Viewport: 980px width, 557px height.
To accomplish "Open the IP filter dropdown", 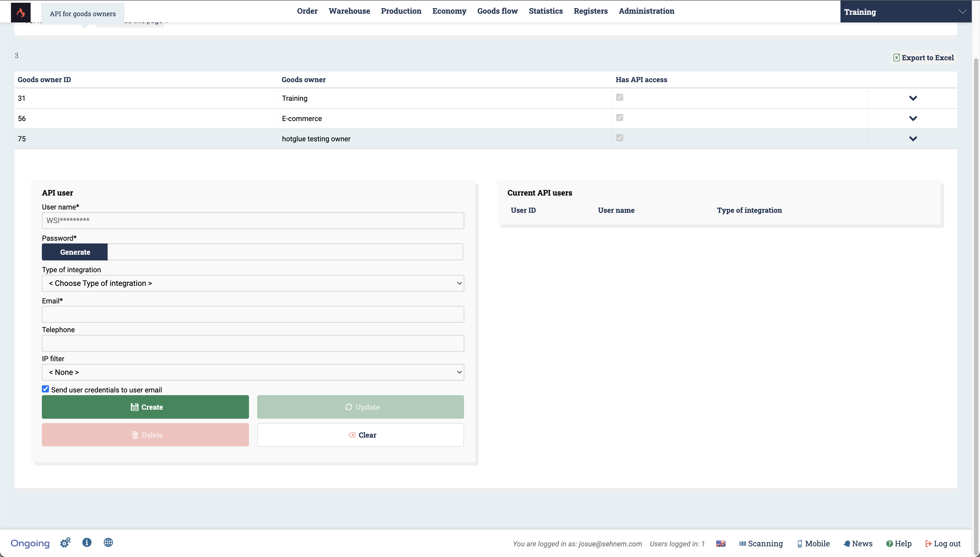I will (253, 372).
